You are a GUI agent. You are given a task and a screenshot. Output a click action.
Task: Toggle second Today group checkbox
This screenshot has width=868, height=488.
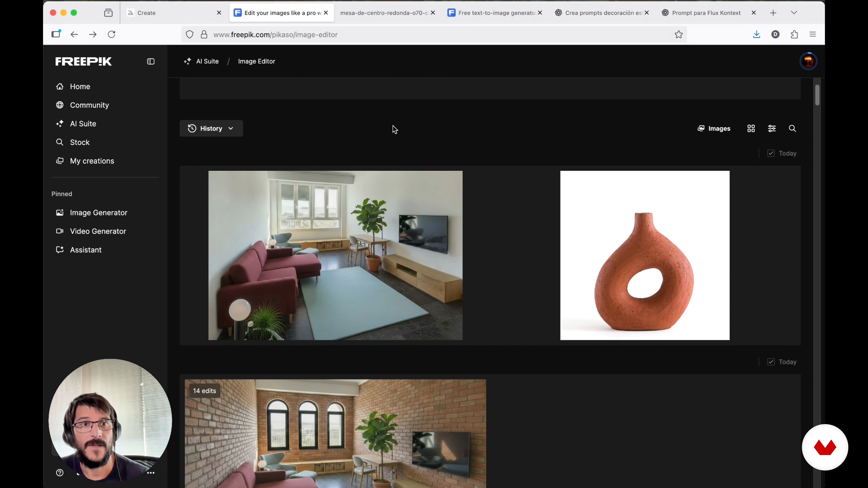pyautogui.click(x=771, y=362)
